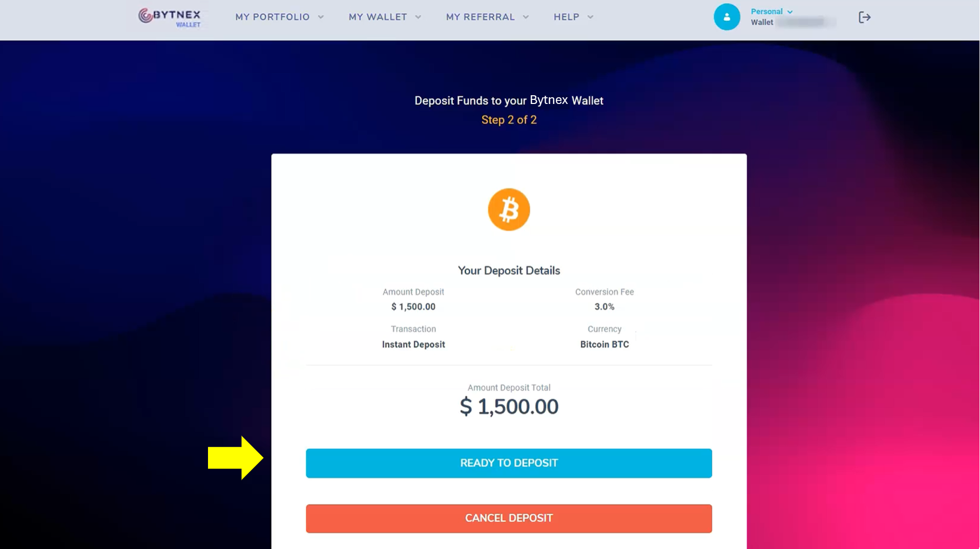Expand the My Wallet chevron
This screenshot has width=980, height=549.
(x=419, y=17)
